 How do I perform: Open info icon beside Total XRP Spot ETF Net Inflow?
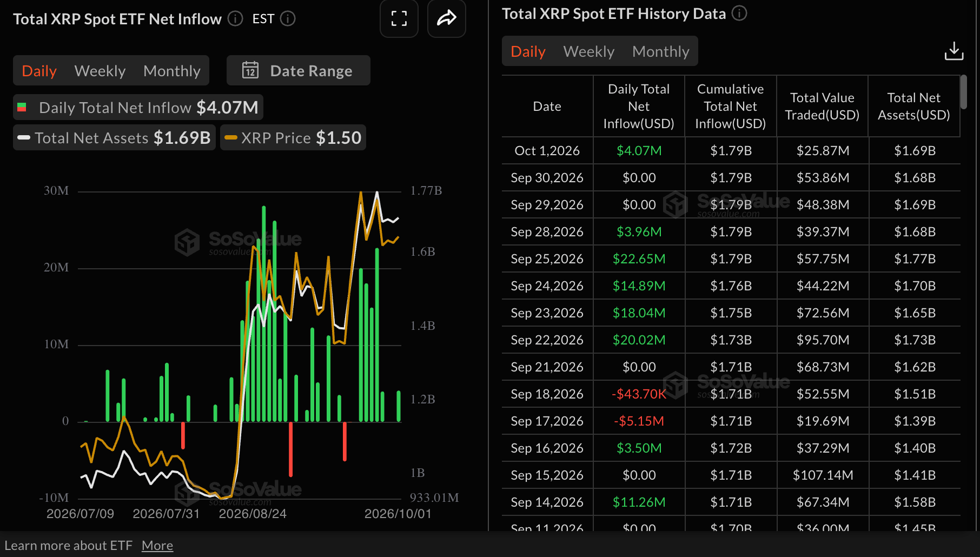(235, 19)
